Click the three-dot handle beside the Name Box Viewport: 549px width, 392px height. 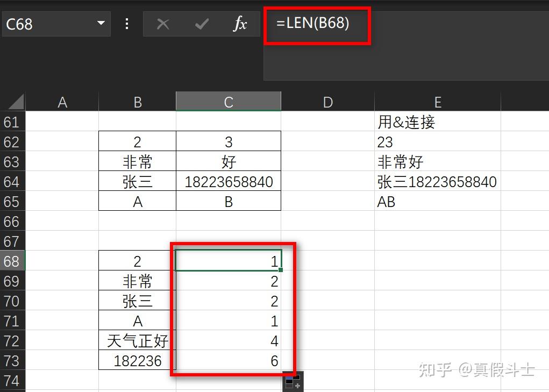pos(127,24)
